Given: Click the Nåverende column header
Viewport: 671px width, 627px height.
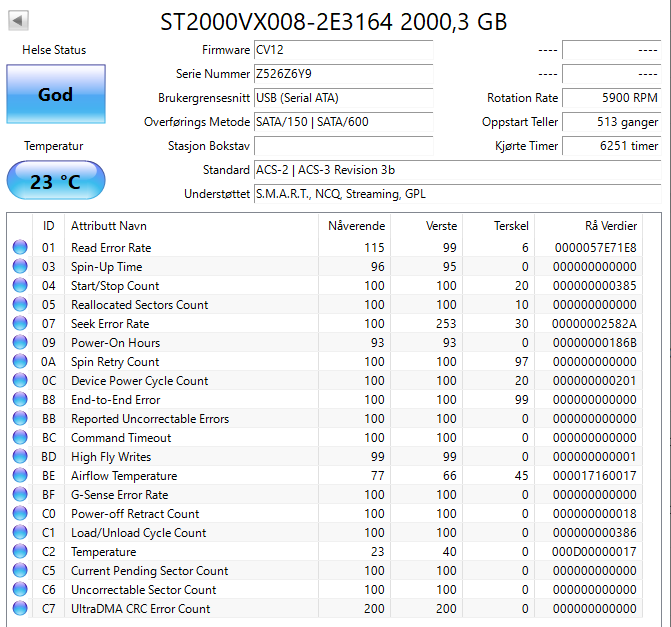Looking at the screenshot, I should [x=356, y=225].
